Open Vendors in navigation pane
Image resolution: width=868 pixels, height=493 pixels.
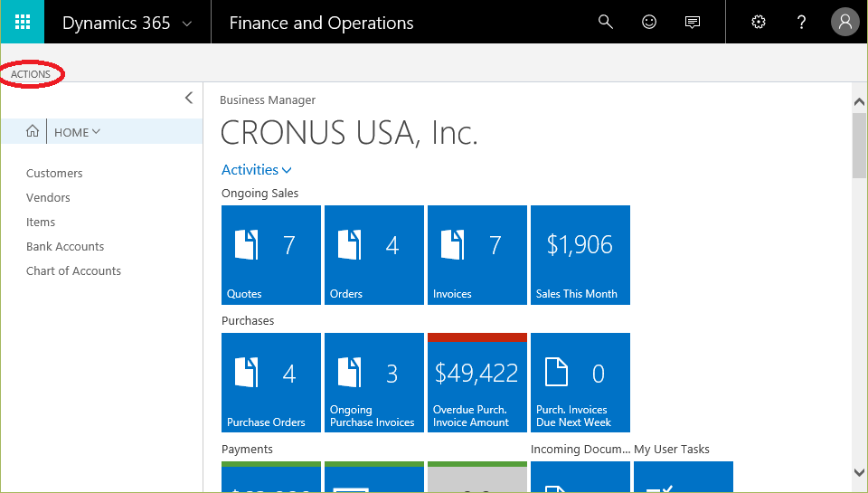click(48, 198)
